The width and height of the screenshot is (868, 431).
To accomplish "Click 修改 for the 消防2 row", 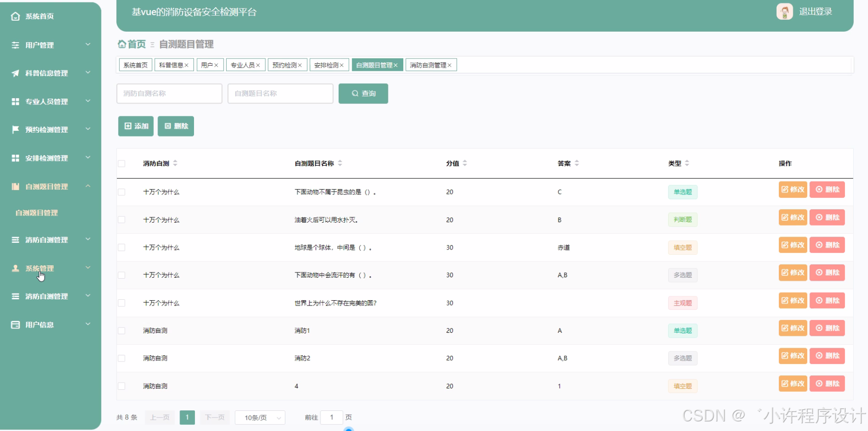I will [793, 356].
